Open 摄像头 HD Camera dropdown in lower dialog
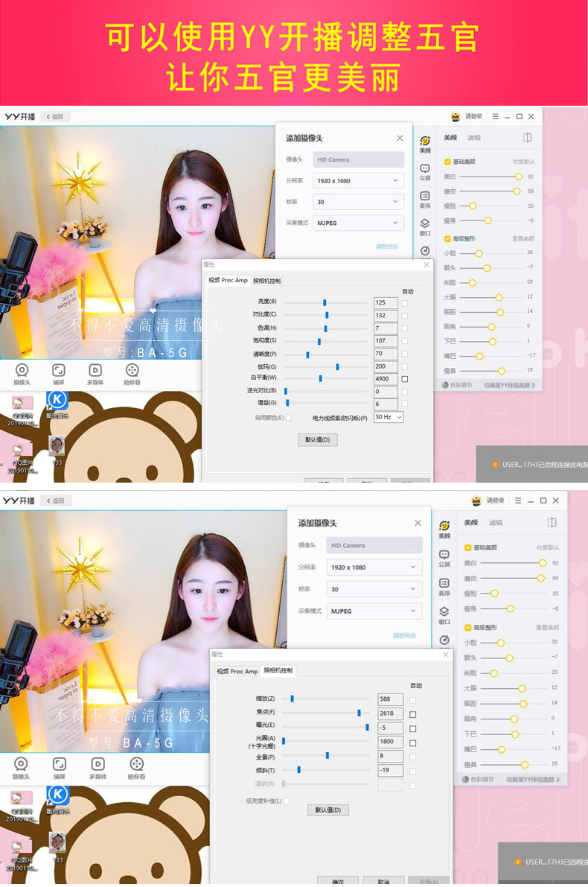The height and width of the screenshot is (887, 588). 374,545
